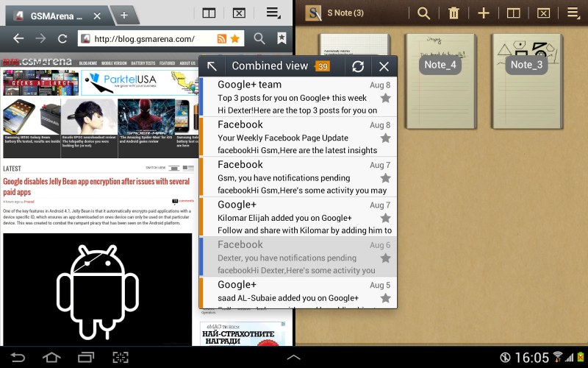This screenshot has width=588, height=368.
Task: Switch view to grid layout icon
Action: click(x=188, y=168)
